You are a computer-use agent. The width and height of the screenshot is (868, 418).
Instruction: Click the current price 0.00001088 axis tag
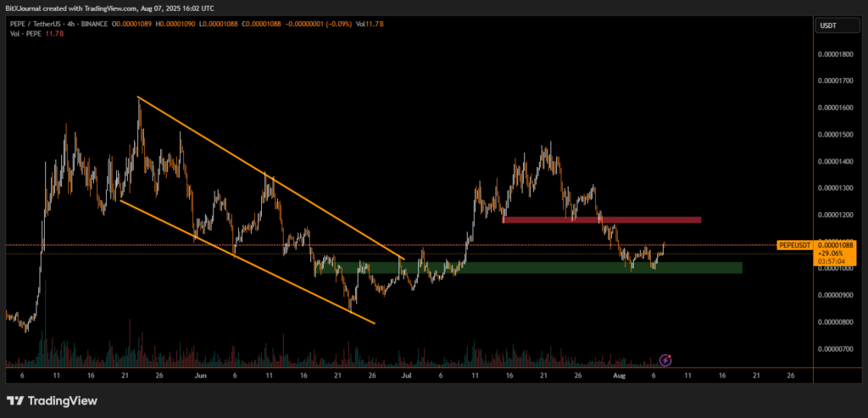(836, 245)
